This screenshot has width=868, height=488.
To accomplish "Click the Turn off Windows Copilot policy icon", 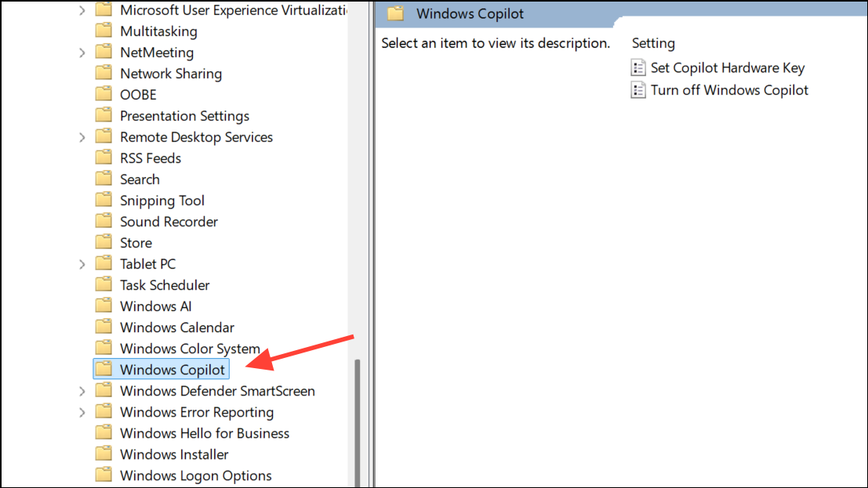I will [639, 90].
